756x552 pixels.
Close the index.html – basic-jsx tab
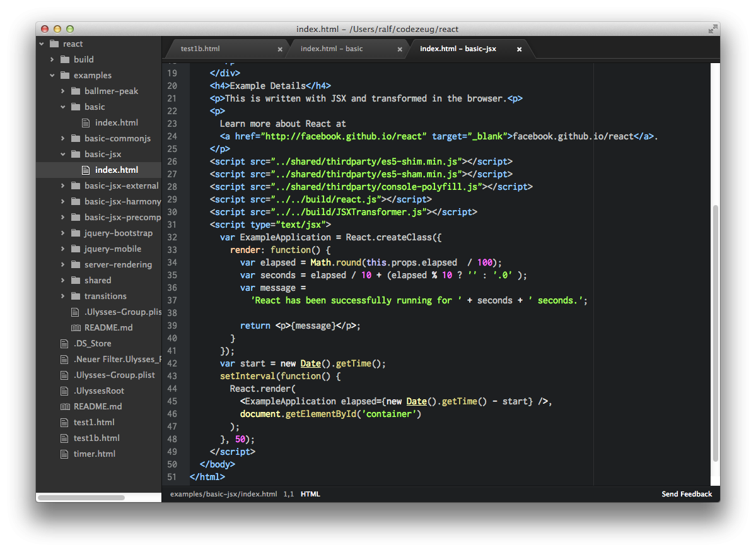tap(520, 49)
